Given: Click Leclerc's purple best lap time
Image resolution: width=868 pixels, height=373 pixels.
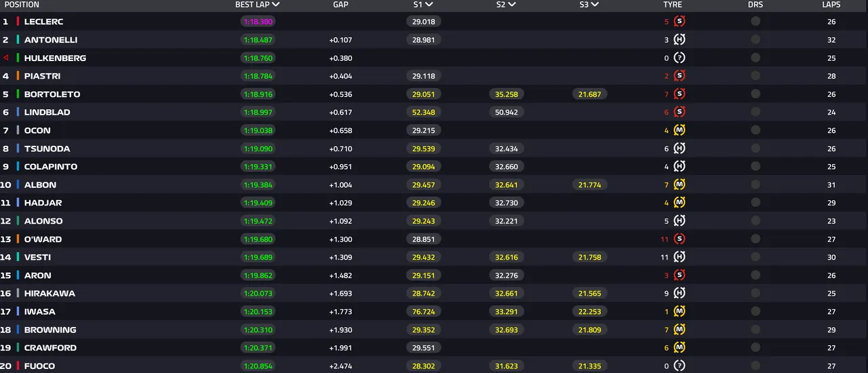Looking at the screenshot, I should point(258,22).
